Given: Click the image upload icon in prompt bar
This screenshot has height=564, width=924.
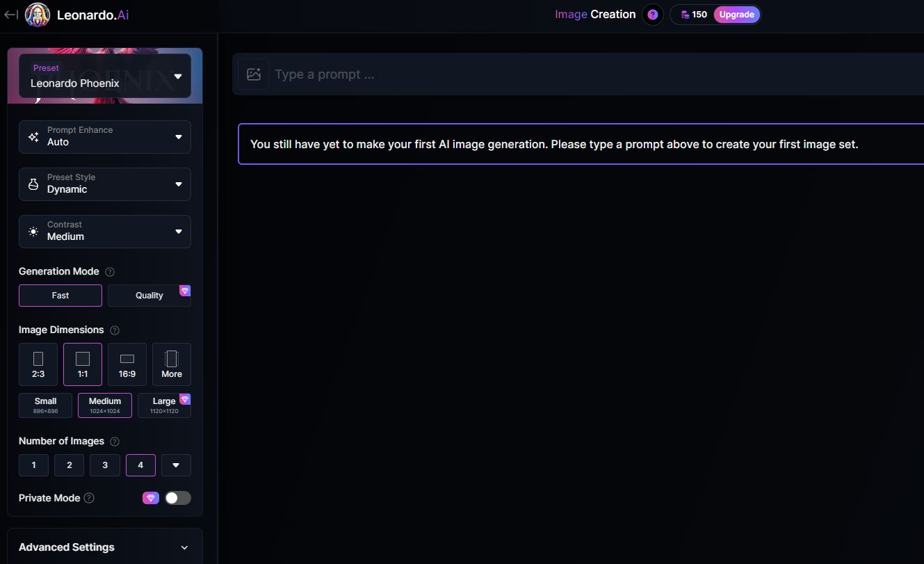Looking at the screenshot, I should tap(253, 74).
